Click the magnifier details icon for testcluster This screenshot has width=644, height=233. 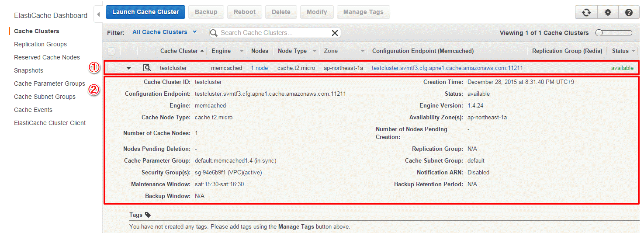click(147, 68)
